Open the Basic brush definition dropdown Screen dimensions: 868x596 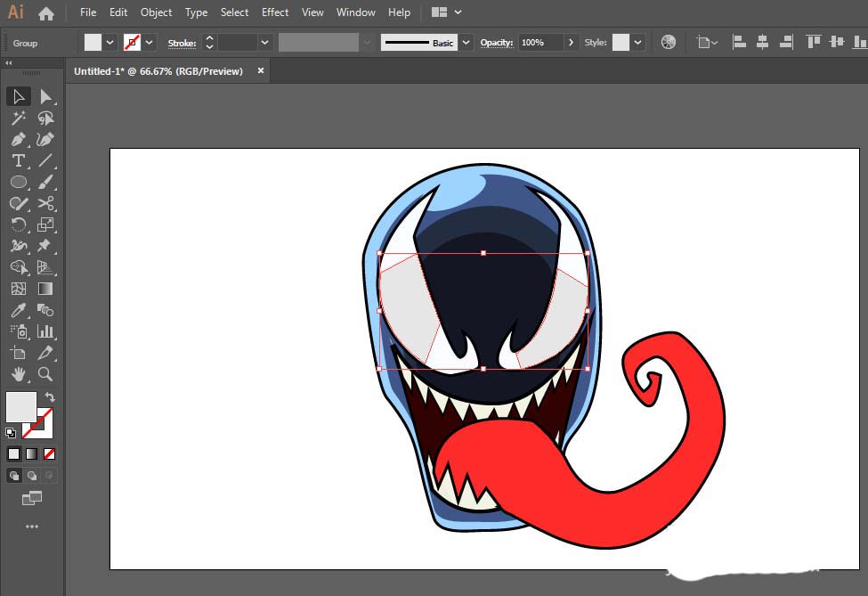coord(466,43)
